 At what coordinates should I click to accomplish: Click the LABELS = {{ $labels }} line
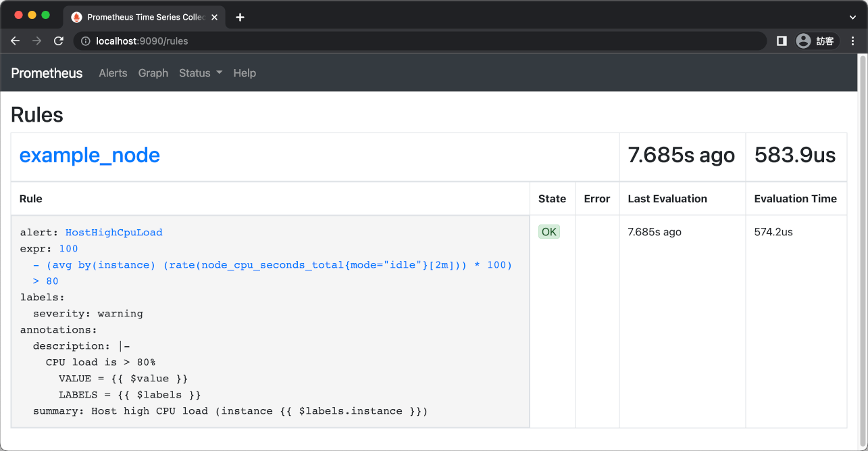130,395
